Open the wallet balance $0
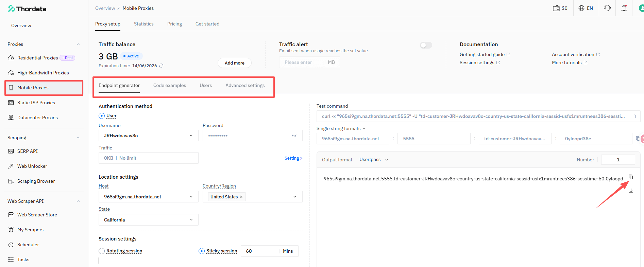This screenshot has height=267, width=644. pos(560,8)
